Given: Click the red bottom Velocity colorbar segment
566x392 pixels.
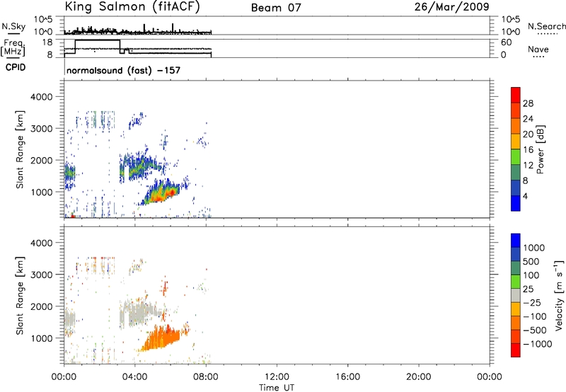Looking at the screenshot, I should pyautogui.click(x=516, y=350).
